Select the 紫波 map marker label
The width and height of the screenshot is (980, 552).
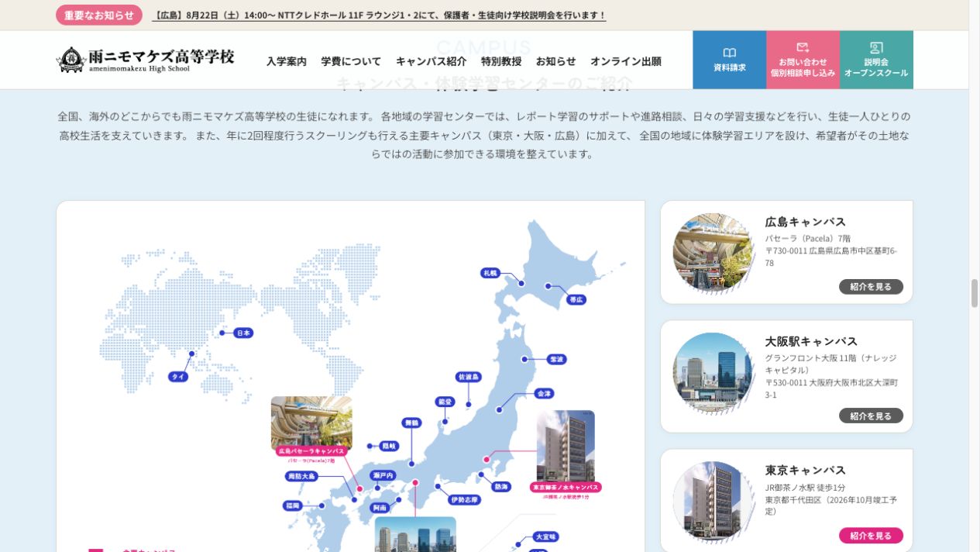[556, 359]
